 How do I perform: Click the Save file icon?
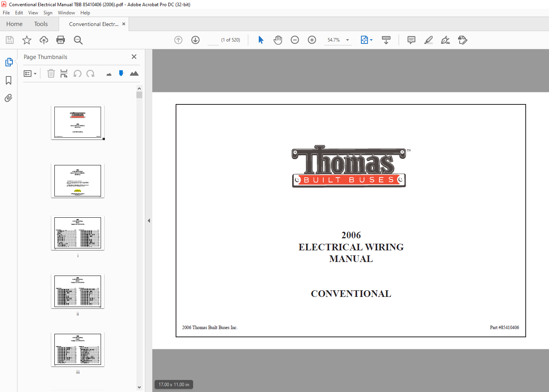tap(10, 40)
